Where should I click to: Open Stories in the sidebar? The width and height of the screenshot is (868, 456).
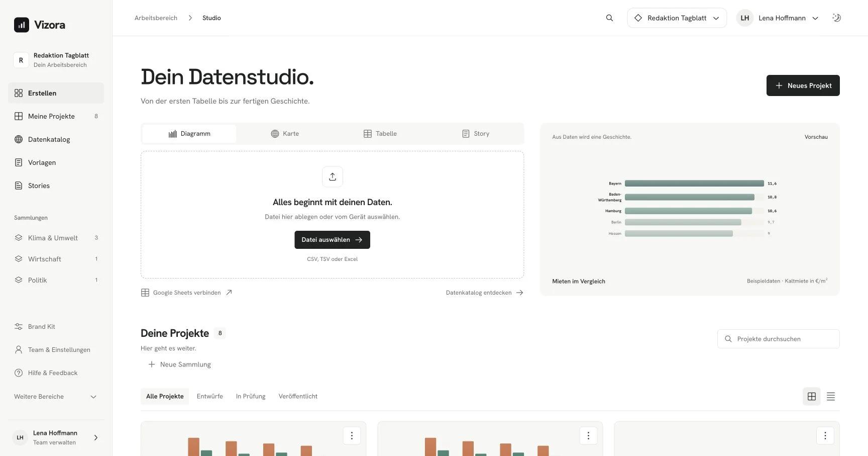[56, 186]
